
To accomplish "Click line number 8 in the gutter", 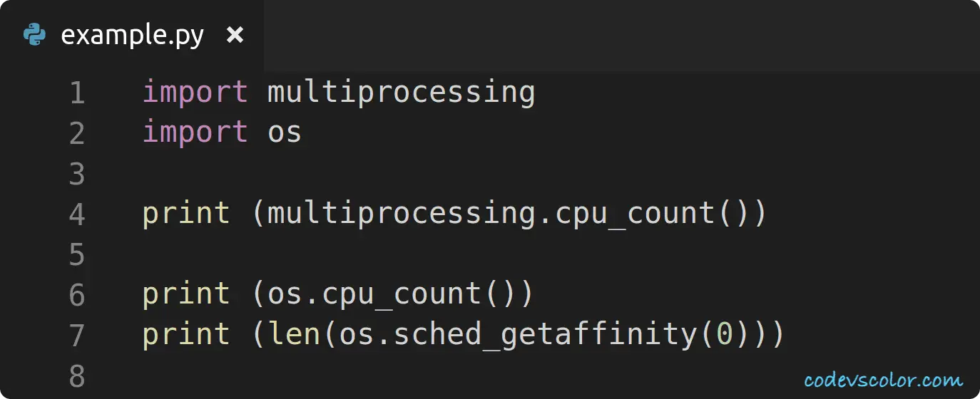I will (x=77, y=376).
